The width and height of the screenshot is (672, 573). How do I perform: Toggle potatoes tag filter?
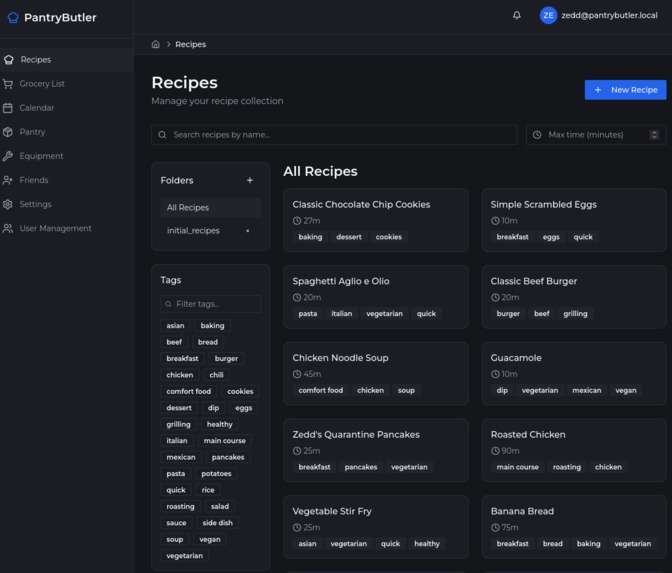click(216, 474)
